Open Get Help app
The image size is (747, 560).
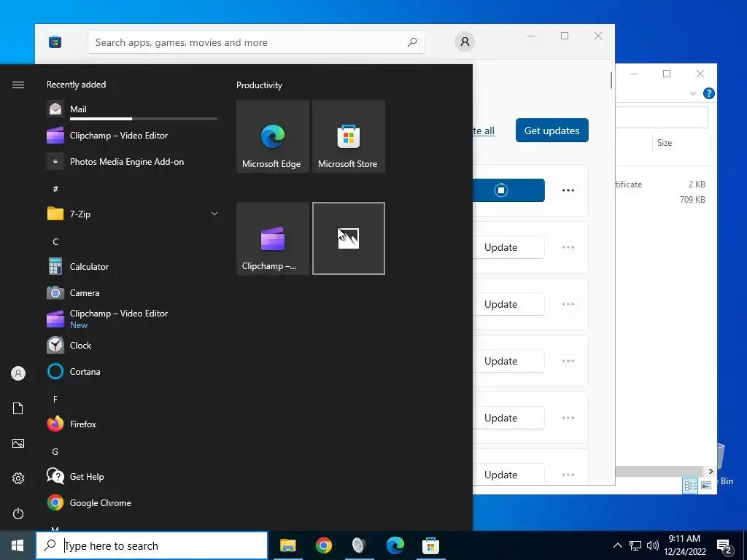132,476
